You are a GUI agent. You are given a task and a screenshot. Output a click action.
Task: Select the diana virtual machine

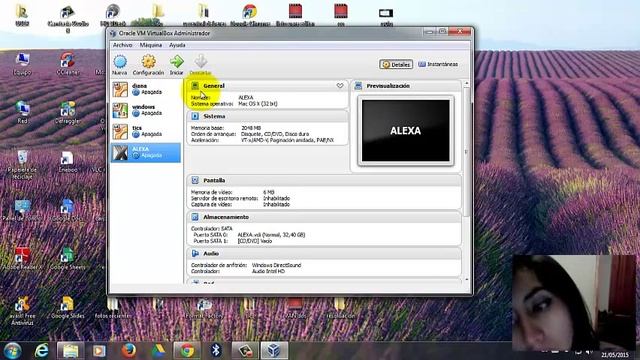click(x=146, y=89)
